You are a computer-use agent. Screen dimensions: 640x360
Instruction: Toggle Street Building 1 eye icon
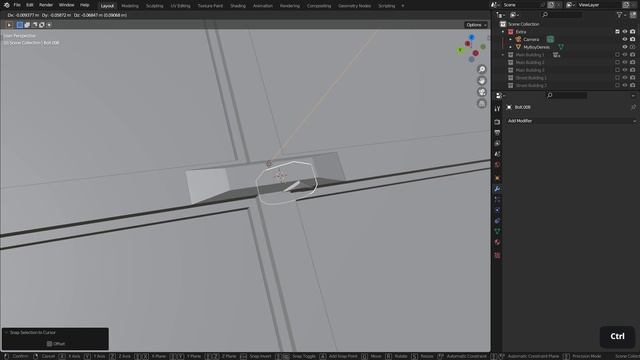(x=625, y=78)
